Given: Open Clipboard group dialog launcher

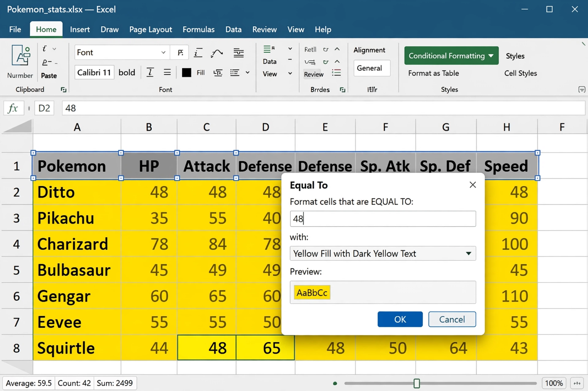Looking at the screenshot, I should coord(63,89).
